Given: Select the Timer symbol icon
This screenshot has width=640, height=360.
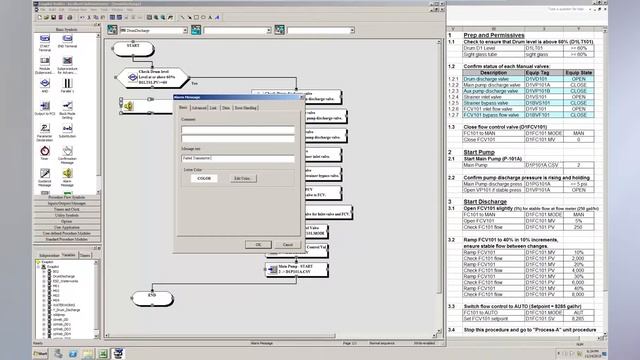Looking at the screenshot, I should (x=45, y=151).
